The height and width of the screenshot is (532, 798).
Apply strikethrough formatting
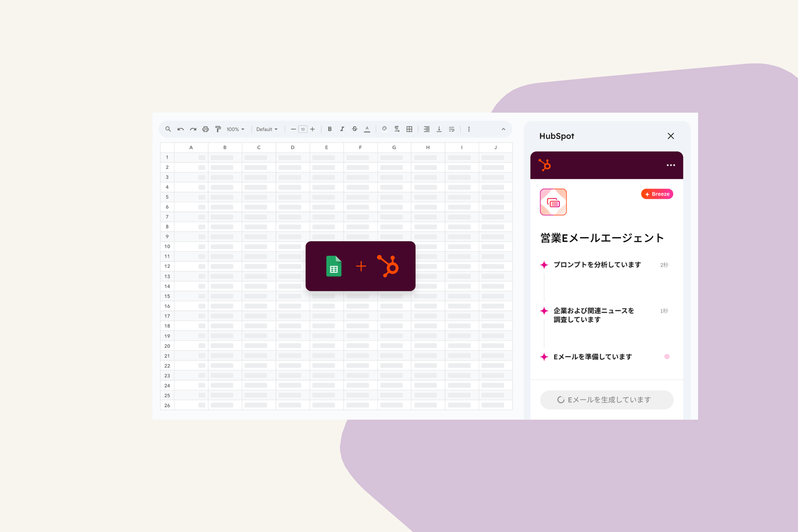tap(355, 129)
